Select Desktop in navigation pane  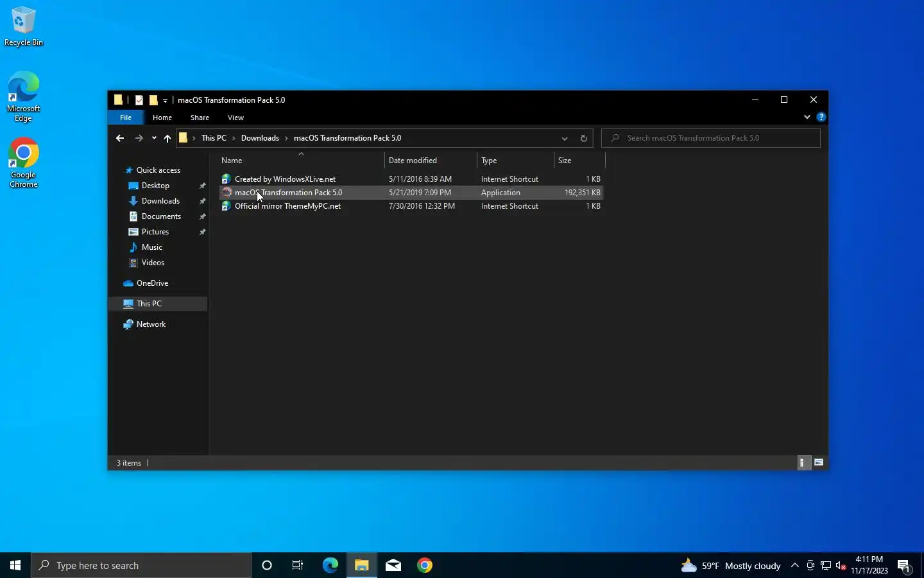pos(155,186)
